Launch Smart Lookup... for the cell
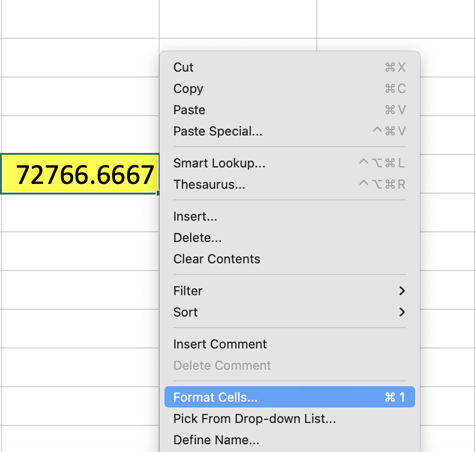Viewport: 476px width, 452px height. point(219,163)
